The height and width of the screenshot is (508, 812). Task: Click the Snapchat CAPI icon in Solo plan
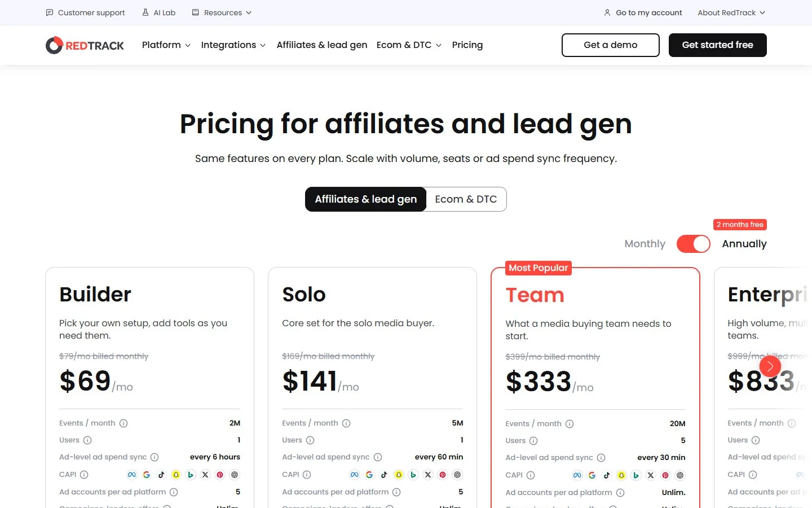pos(399,475)
